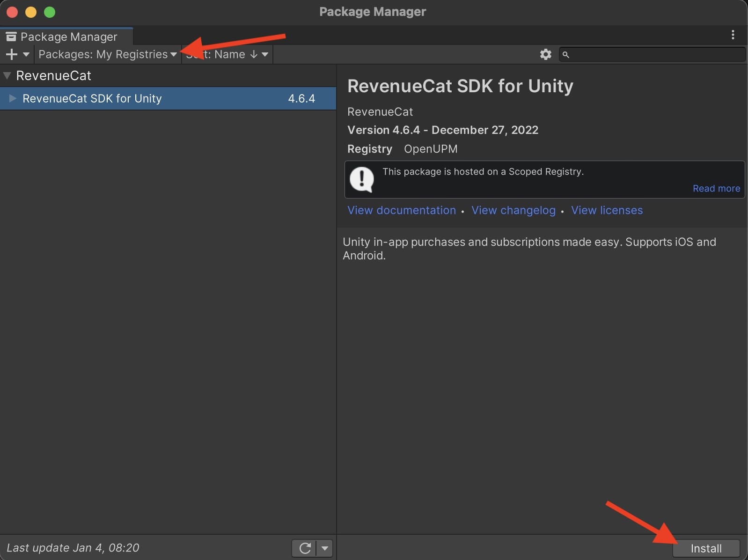Collapse the RevenueCat registry group
The image size is (748, 560).
click(7, 75)
